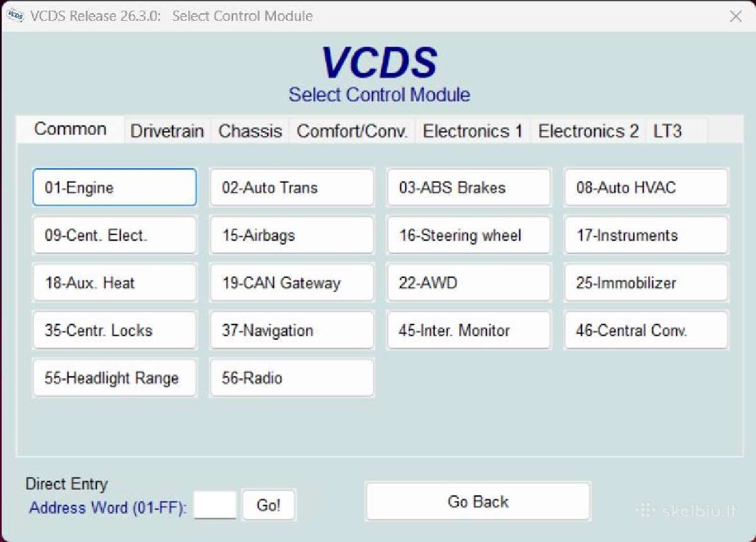Open the 01-Engine control module
The image size is (756, 542).
pyautogui.click(x=115, y=187)
